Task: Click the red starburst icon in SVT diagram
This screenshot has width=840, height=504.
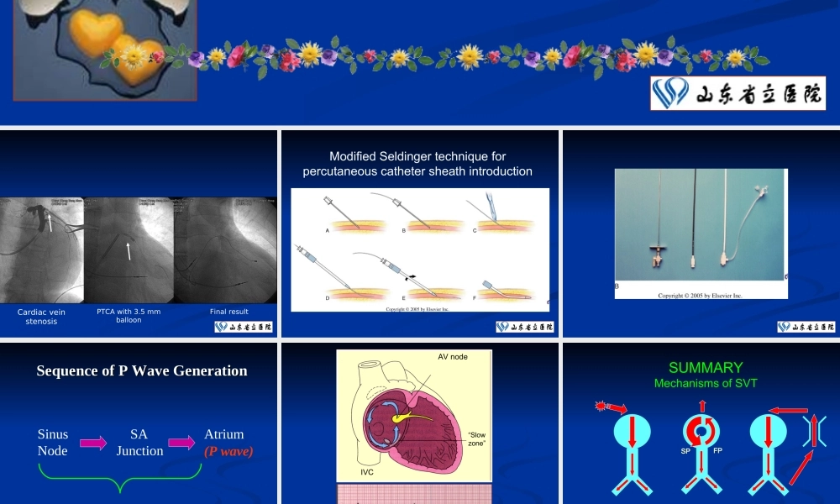Action: (x=600, y=406)
